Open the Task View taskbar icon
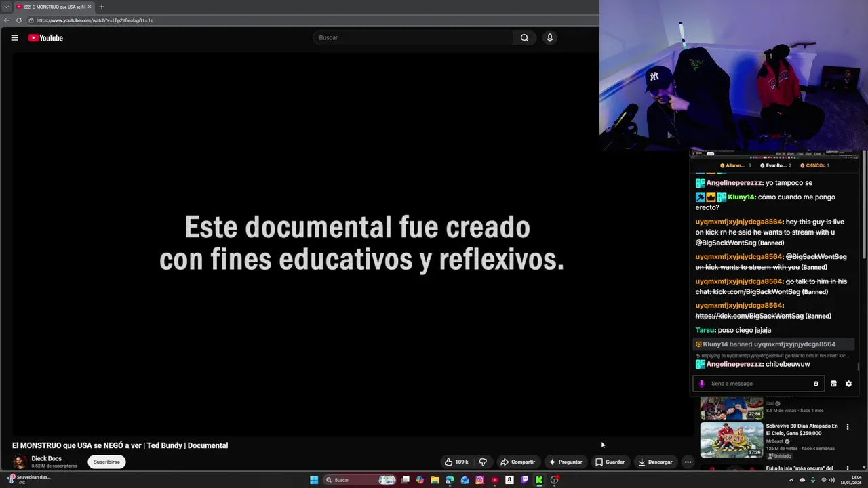This screenshot has height=488, width=868. [x=405, y=480]
